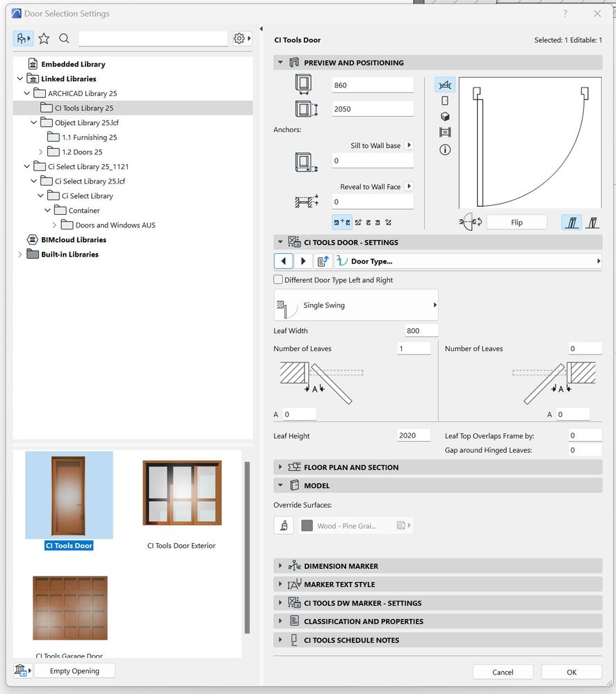Select fourth reveal anchor option icon
Viewport: 616px width, 694px height.
point(378,223)
